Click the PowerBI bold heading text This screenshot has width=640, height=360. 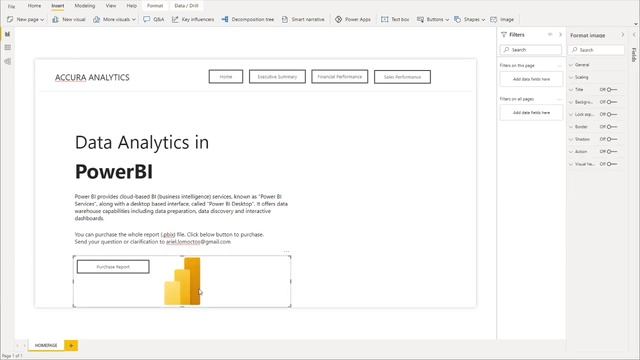pyautogui.click(x=114, y=171)
